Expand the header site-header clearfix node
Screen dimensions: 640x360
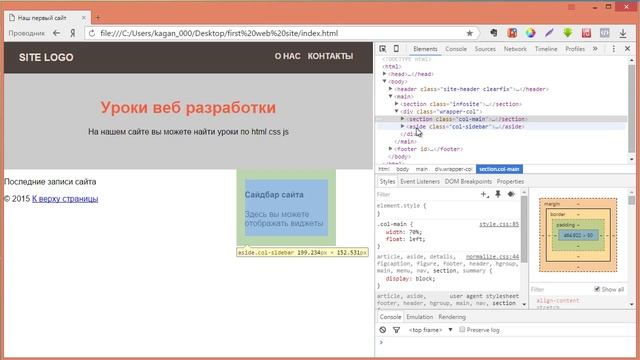(391, 89)
